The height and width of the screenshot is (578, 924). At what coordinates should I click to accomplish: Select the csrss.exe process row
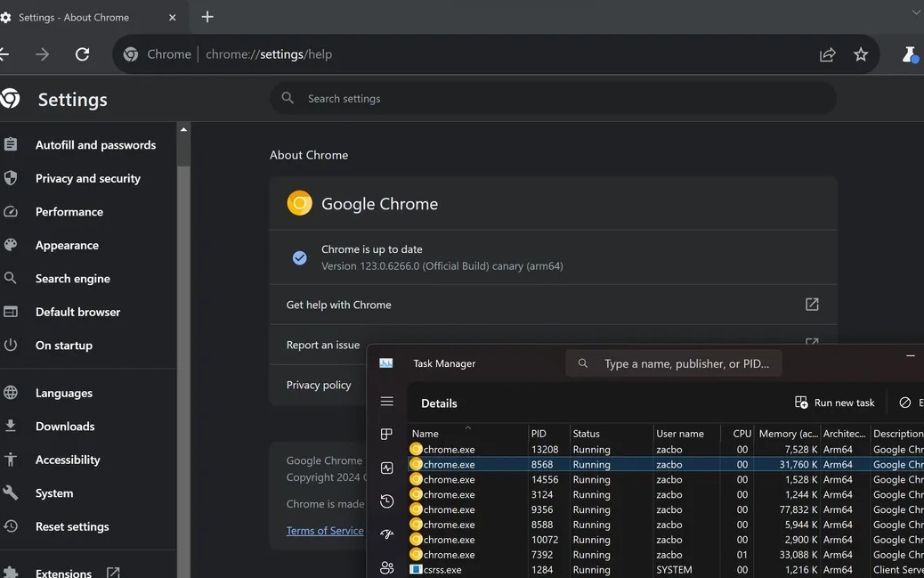pyautogui.click(x=666, y=570)
